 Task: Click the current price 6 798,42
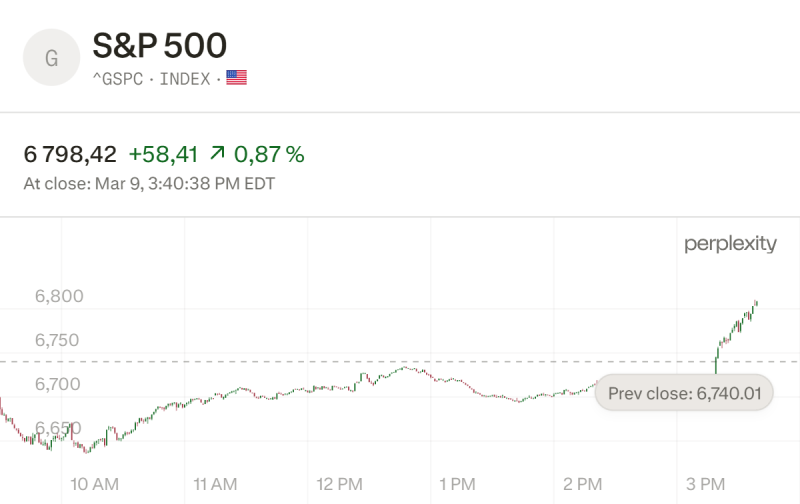click(x=70, y=154)
